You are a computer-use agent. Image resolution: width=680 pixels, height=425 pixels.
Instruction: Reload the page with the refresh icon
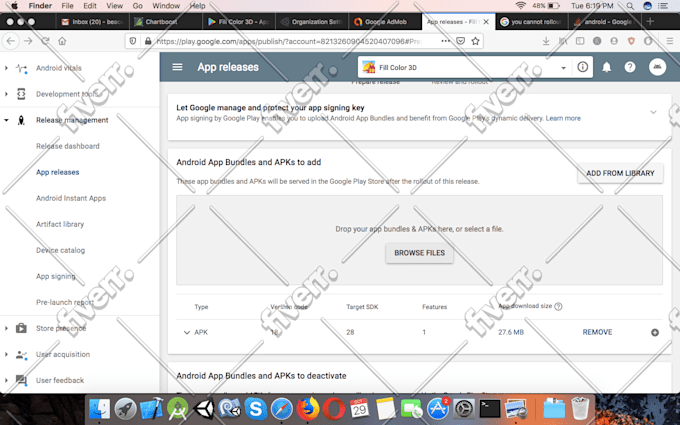(45, 41)
